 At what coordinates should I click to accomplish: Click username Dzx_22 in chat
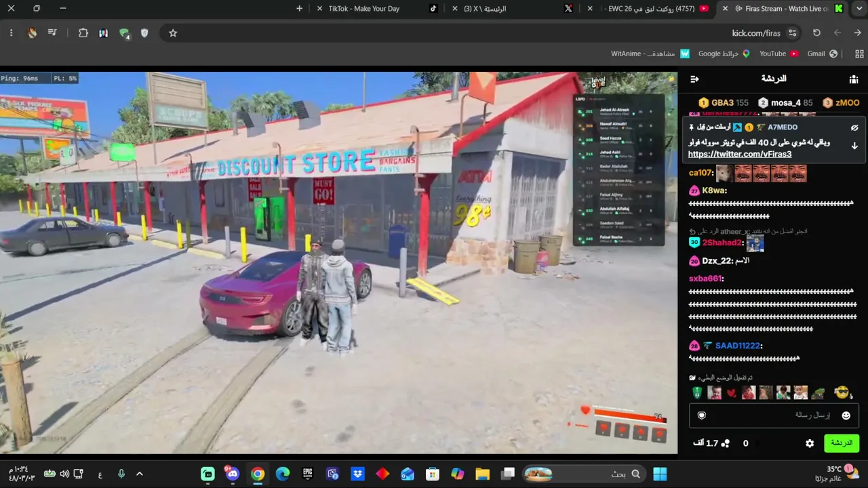click(x=717, y=261)
